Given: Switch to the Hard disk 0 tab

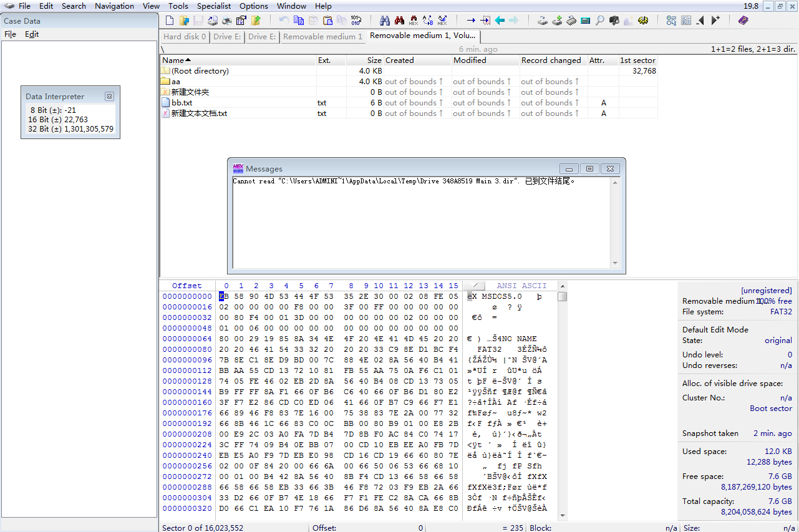Looking at the screenshot, I should point(184,37).
